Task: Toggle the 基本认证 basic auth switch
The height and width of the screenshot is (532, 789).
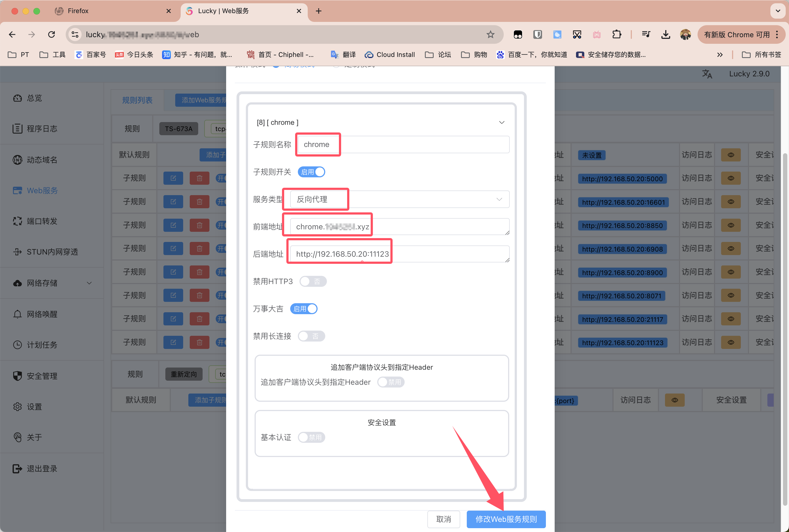Action: pos(311,437)
